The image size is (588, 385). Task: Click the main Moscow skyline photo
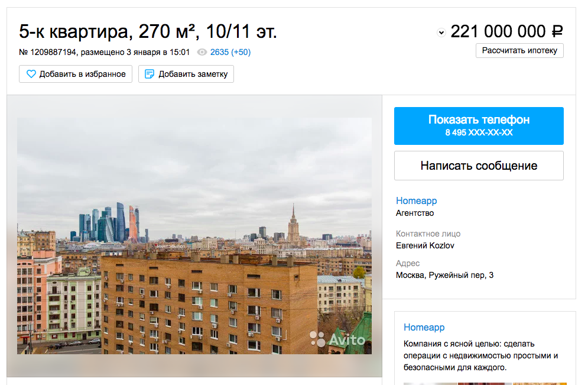pyautogui.click(x=194, y=235)
